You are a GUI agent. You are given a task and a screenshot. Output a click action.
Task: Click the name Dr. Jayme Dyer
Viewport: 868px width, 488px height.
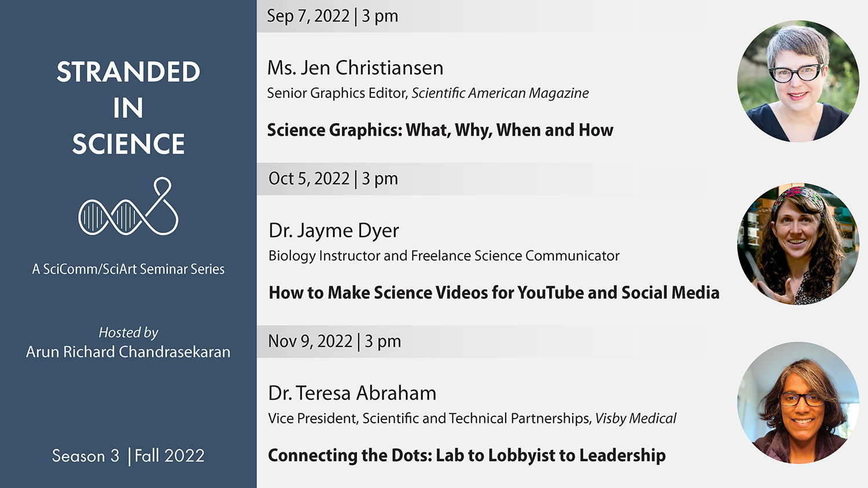pyautogui.click(x=334, y=231)
